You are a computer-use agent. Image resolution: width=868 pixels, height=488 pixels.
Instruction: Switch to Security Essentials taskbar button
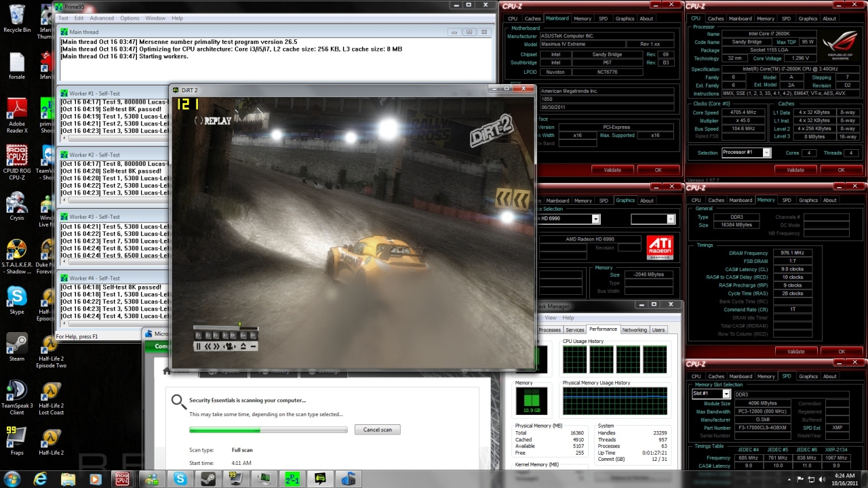point(348,479)
